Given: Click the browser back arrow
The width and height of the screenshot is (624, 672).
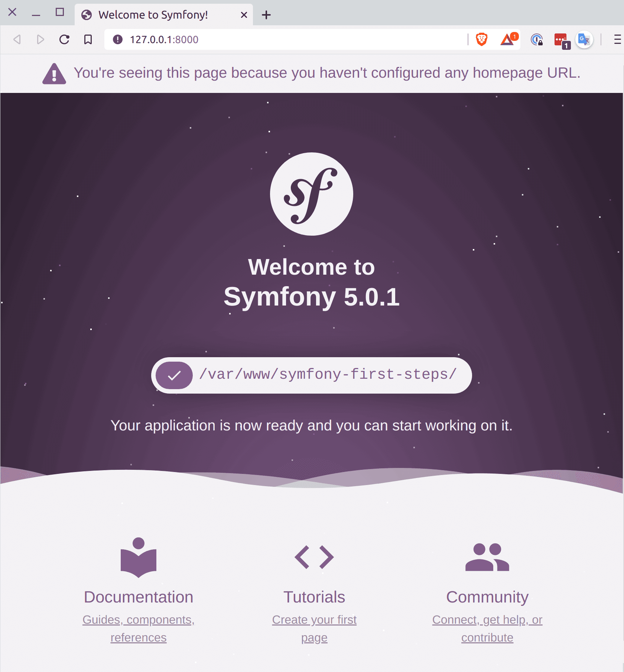Looking at the screenshot, I should 17,39.
